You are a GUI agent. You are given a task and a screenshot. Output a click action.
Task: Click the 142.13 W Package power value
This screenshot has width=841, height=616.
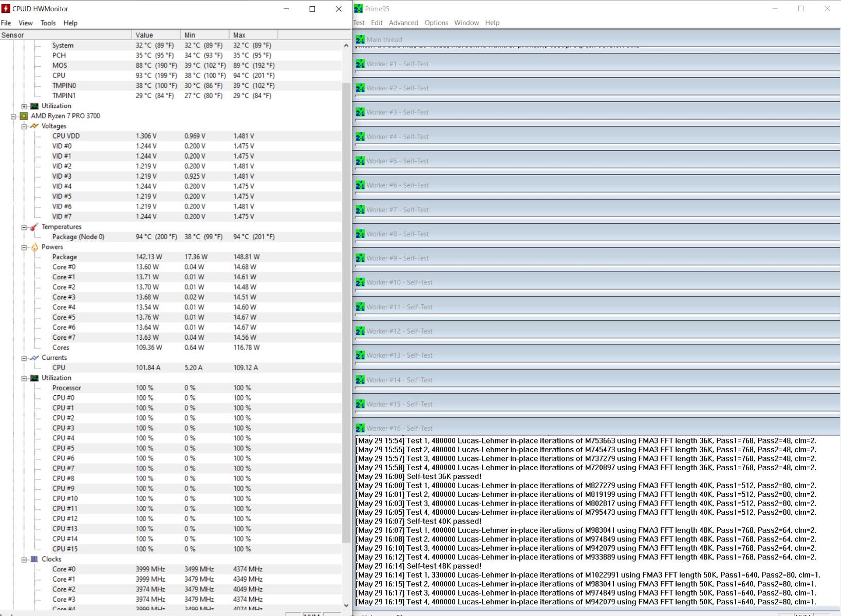(149, 257)
